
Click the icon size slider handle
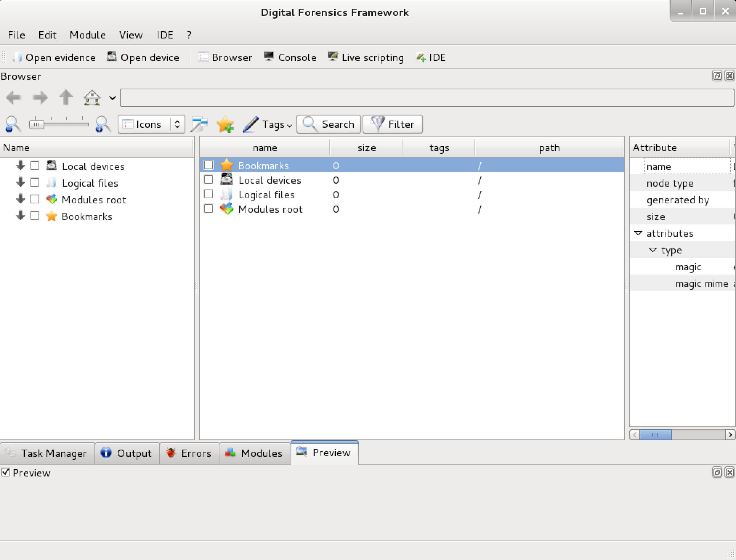coord(36,124)
